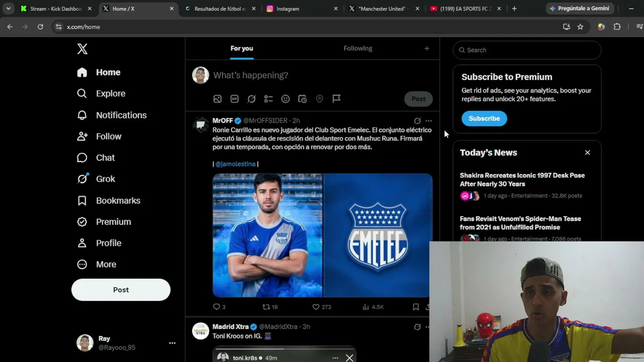Click the flag icon in composer
644x362 pixels.
(337, 99)
